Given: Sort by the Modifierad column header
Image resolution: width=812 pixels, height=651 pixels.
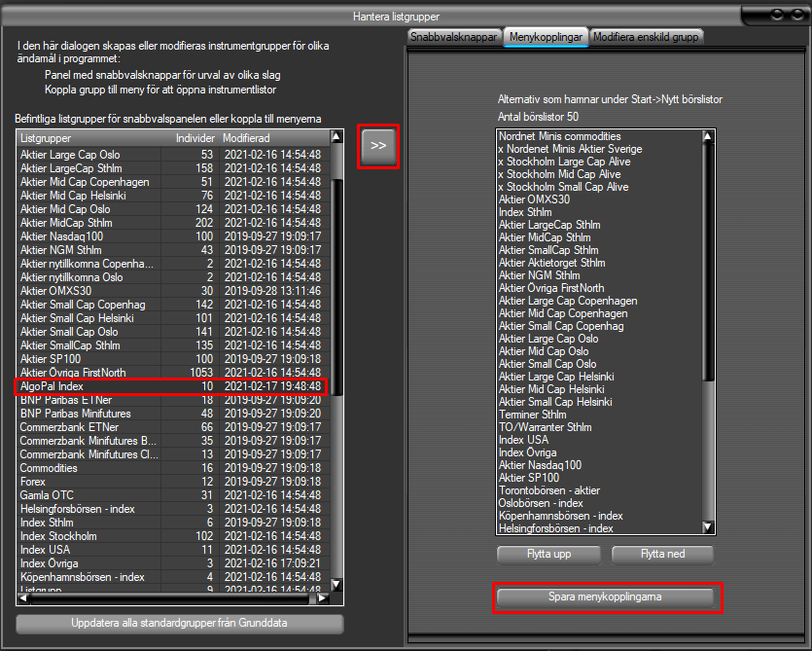Looking at the screenshot, I should [272, 138].
